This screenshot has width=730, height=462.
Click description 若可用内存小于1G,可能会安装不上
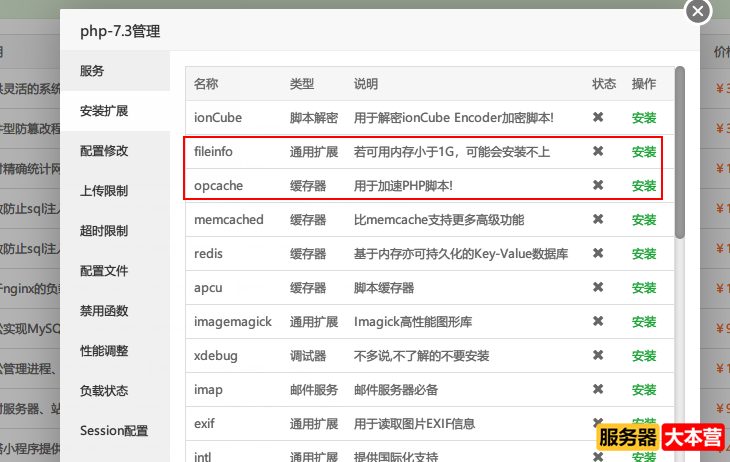point(452,152)
